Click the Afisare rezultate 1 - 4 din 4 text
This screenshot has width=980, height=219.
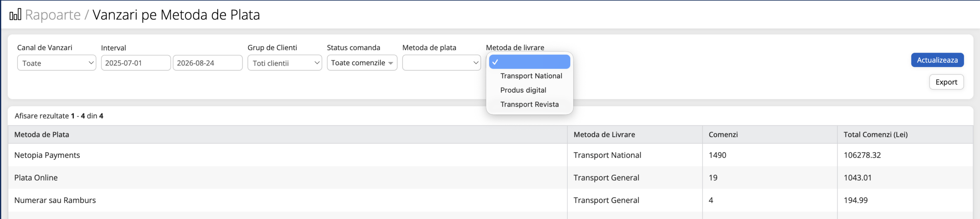[x=59, y=116]
